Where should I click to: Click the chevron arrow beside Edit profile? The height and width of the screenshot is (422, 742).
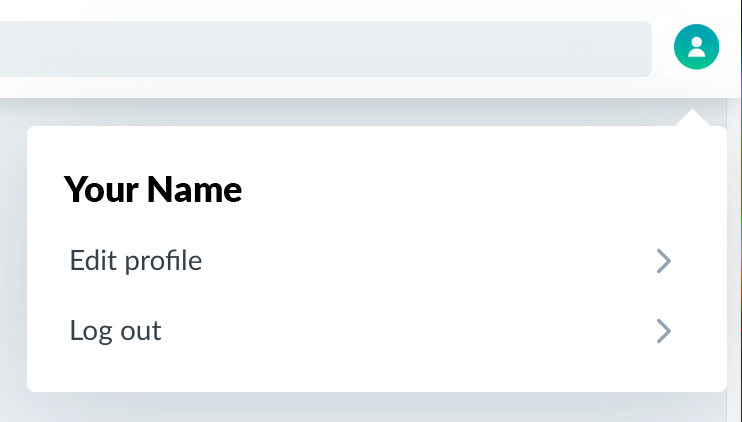coord(664,261)
